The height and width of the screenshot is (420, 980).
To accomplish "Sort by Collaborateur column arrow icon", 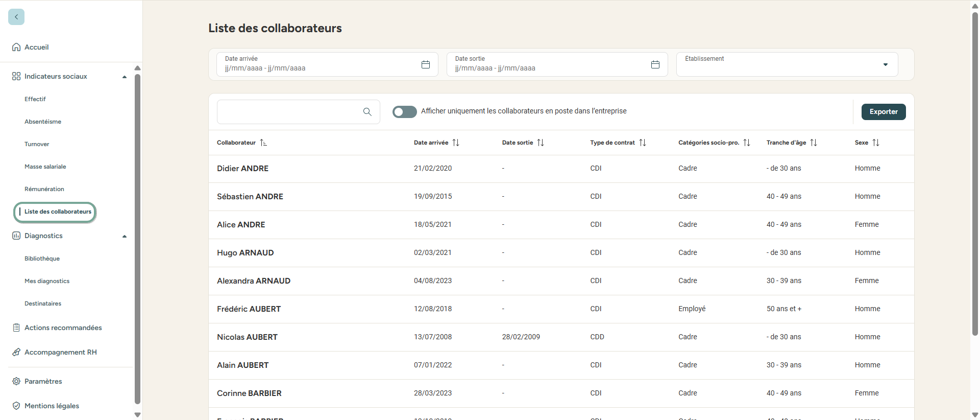I will [263, 143].
